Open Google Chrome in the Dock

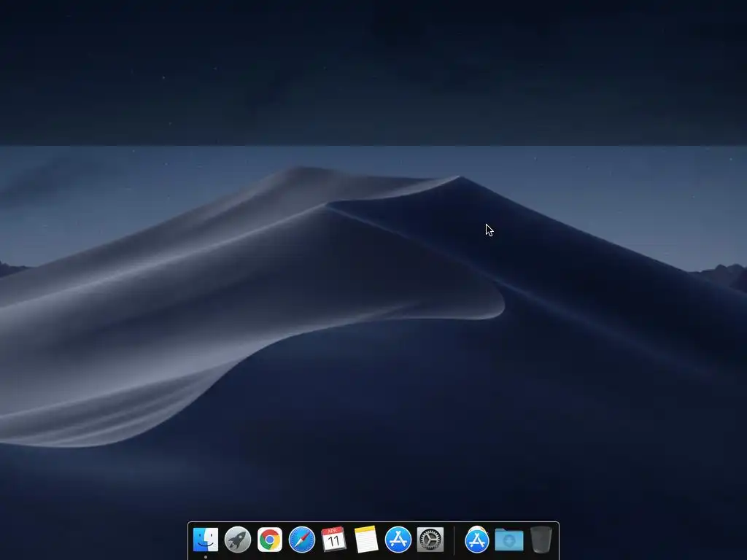(270, 540)
